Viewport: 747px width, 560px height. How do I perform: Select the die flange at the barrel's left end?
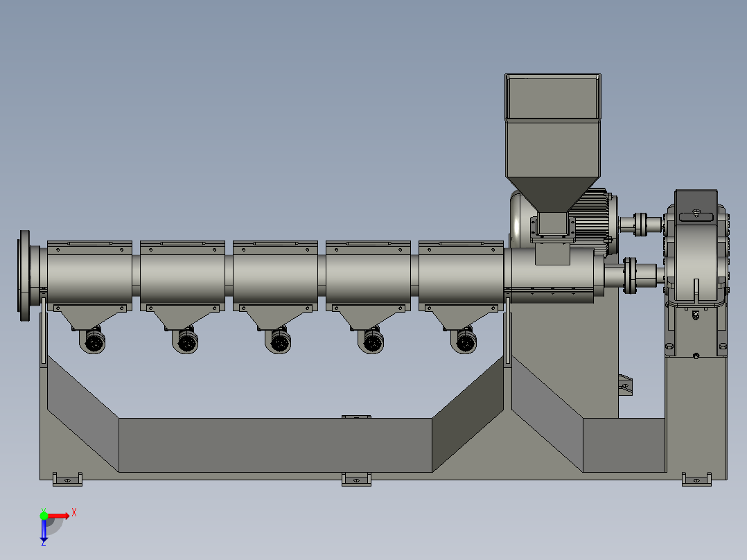click(25, 275)
